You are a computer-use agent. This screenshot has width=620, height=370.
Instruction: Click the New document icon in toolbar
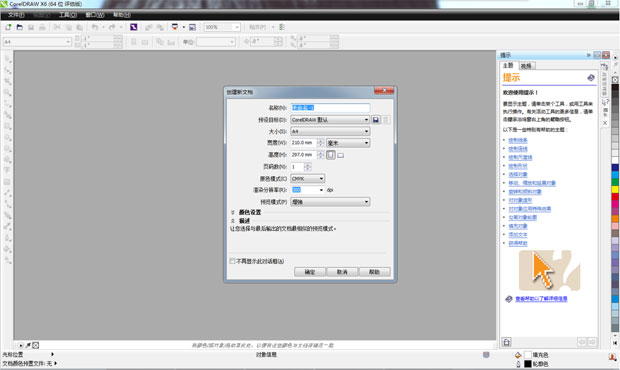pyautogui.click(x=8, y=27)
